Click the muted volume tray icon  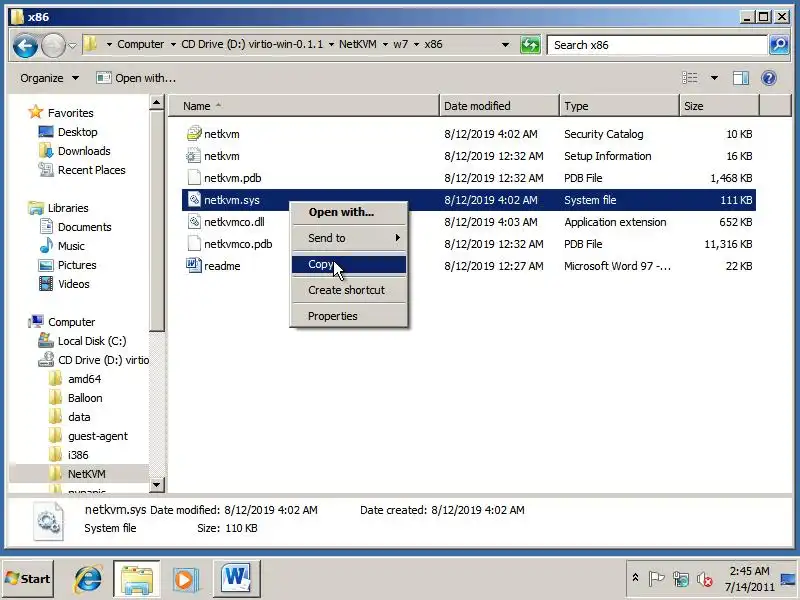click(705, 579)
